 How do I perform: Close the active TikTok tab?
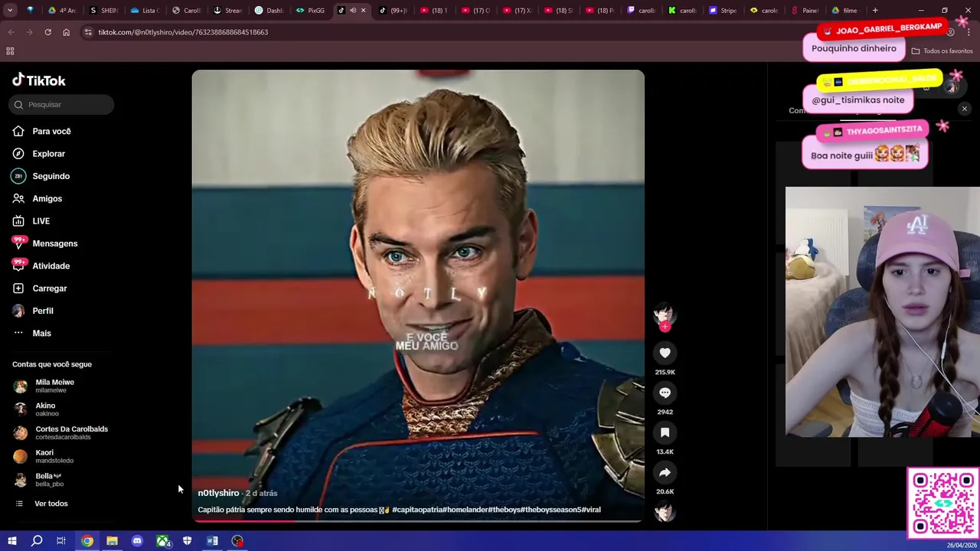click(363, 11)
